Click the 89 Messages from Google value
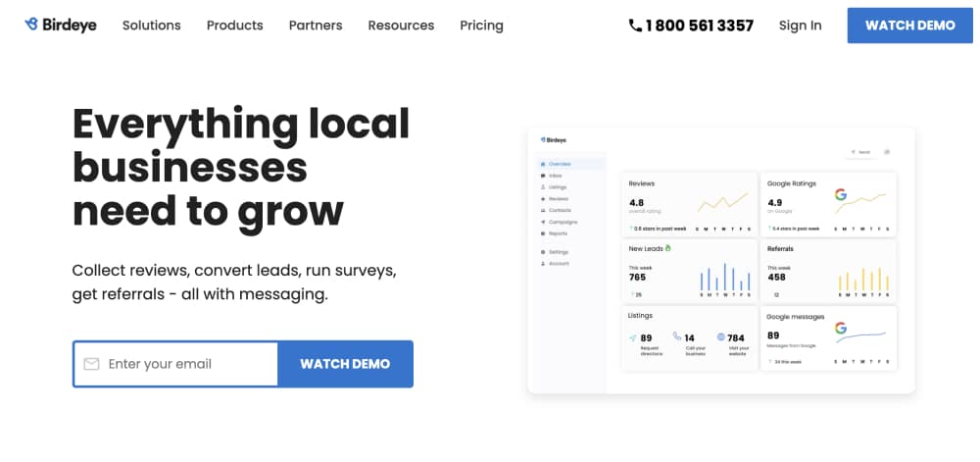This screenshot has height=462, width=980. [773, 335]
